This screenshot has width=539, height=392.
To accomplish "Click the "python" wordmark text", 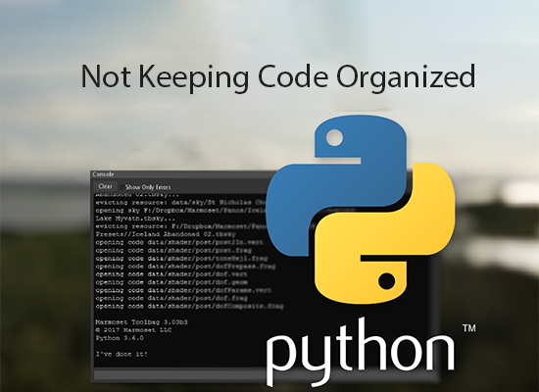I will pyautogui.click(x=361, y=351).
